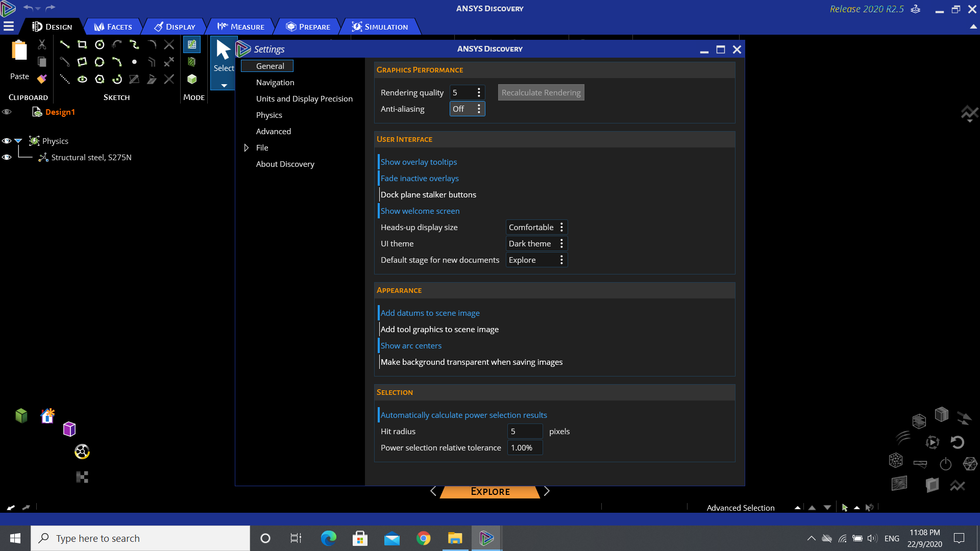Click the streamlines contour plot icon
Image resolution: width=980 pixels, height=551 pixels.
(899, 483)
